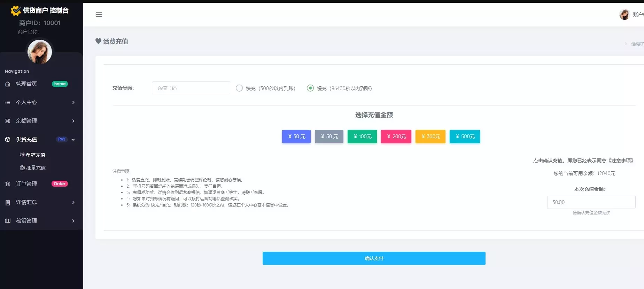Click the home icon beside 管理首页
The width and height of the screenshot is (644, 289).
pyautogui.click(x=8, y=84)
